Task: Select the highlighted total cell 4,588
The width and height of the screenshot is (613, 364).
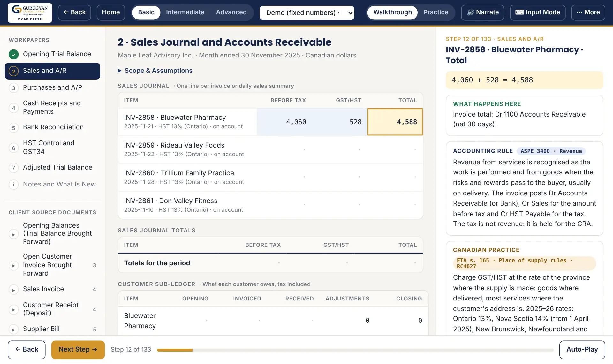Action: [395, 122]
